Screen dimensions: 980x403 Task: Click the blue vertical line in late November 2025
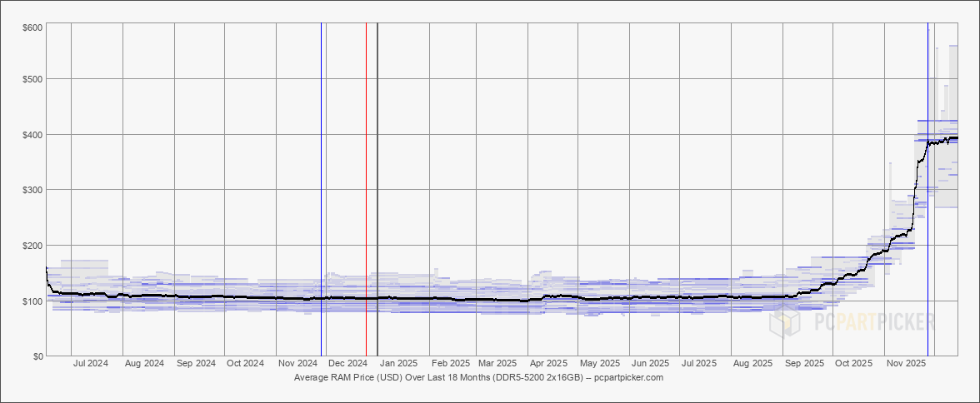[928, 189]
